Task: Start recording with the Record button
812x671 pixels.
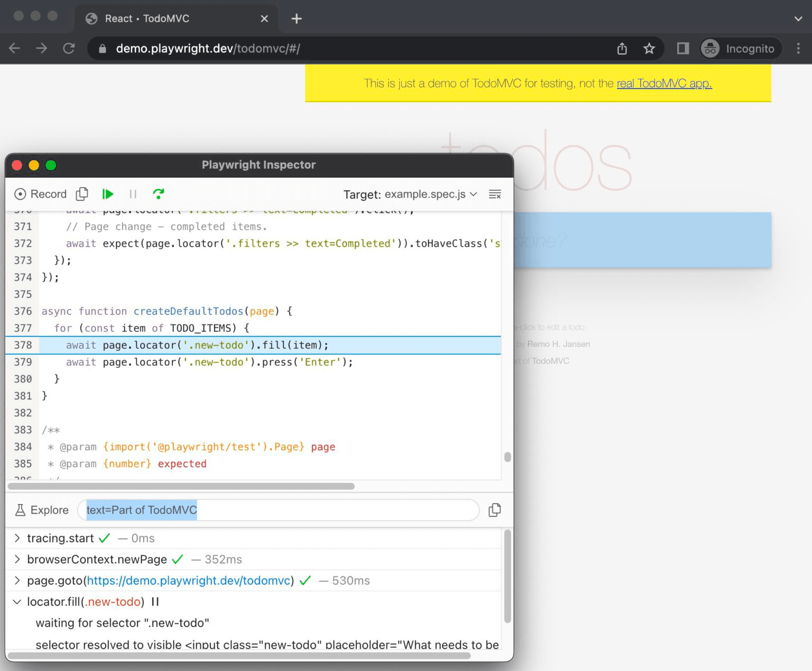Action: [x=41, y=194]
